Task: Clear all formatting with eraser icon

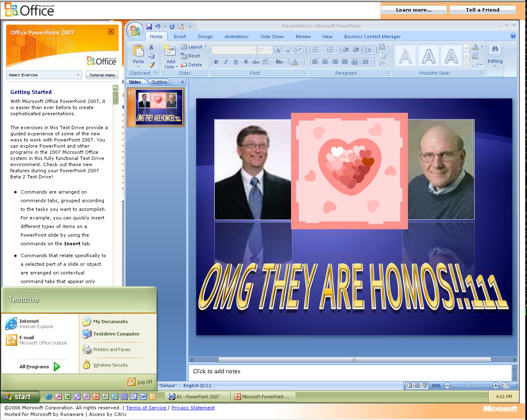Action: [301, 50]
